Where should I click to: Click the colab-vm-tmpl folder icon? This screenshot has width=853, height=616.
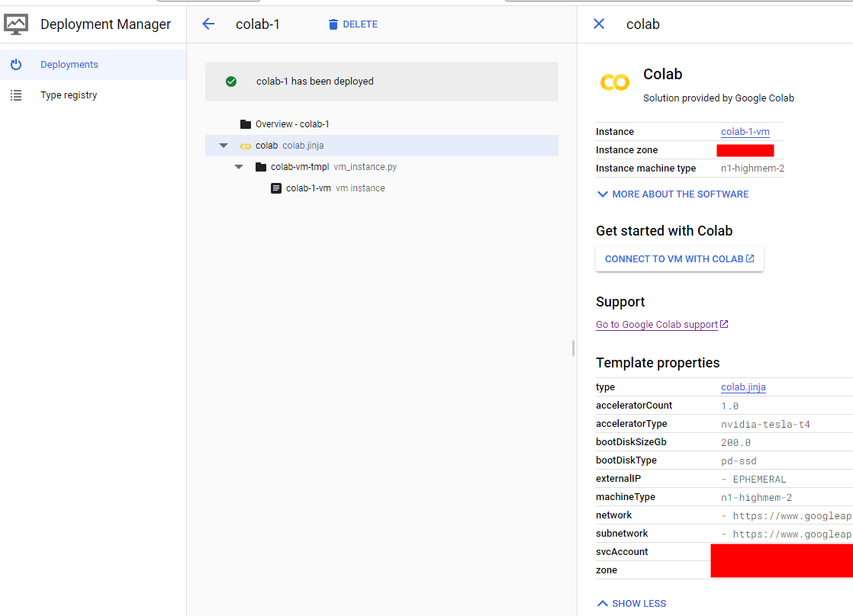pos(260,166)
